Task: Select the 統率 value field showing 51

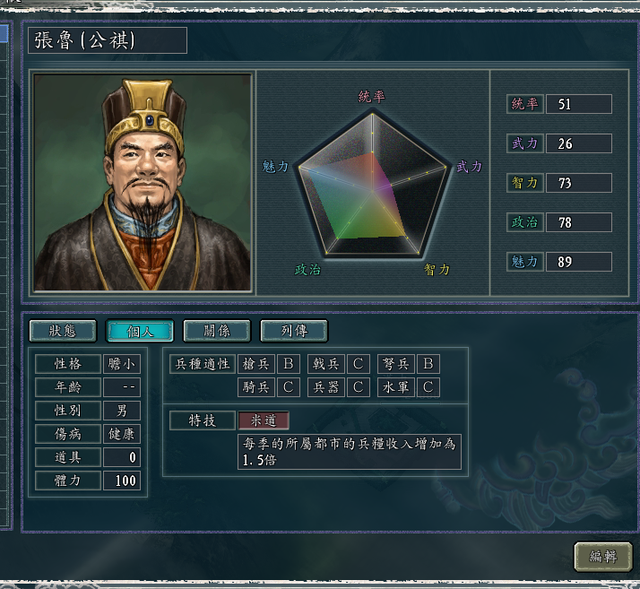Action: 579,104
